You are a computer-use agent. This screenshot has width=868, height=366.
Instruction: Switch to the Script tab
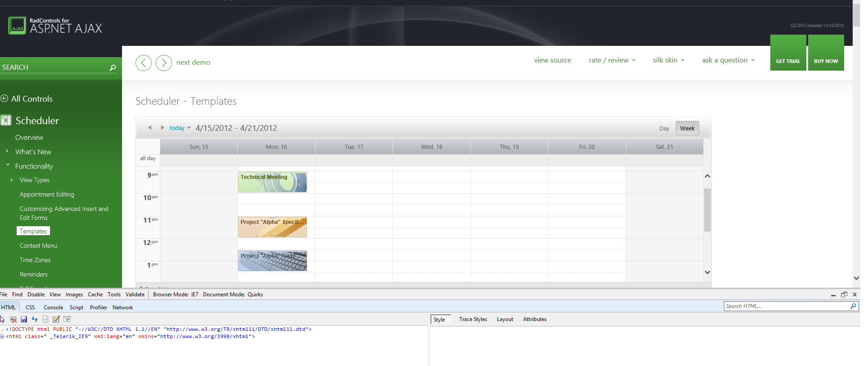coord(77,308)
